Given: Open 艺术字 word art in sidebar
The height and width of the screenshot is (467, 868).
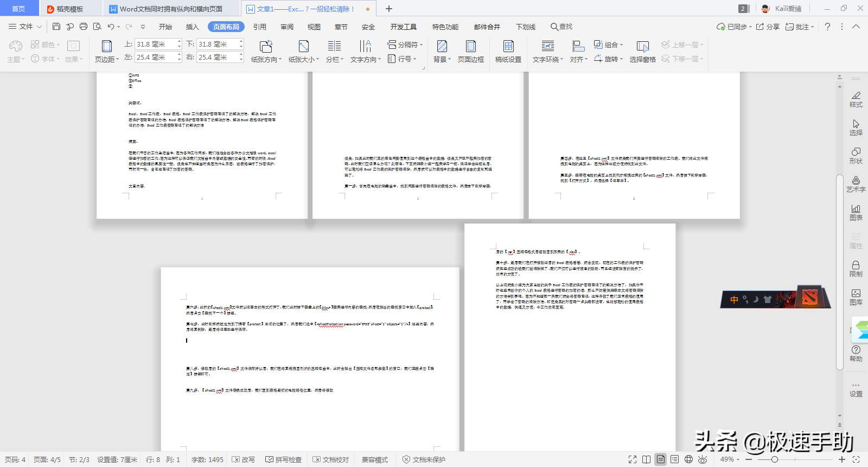Looking at the screenshot, I should click(x=856, y=184).
